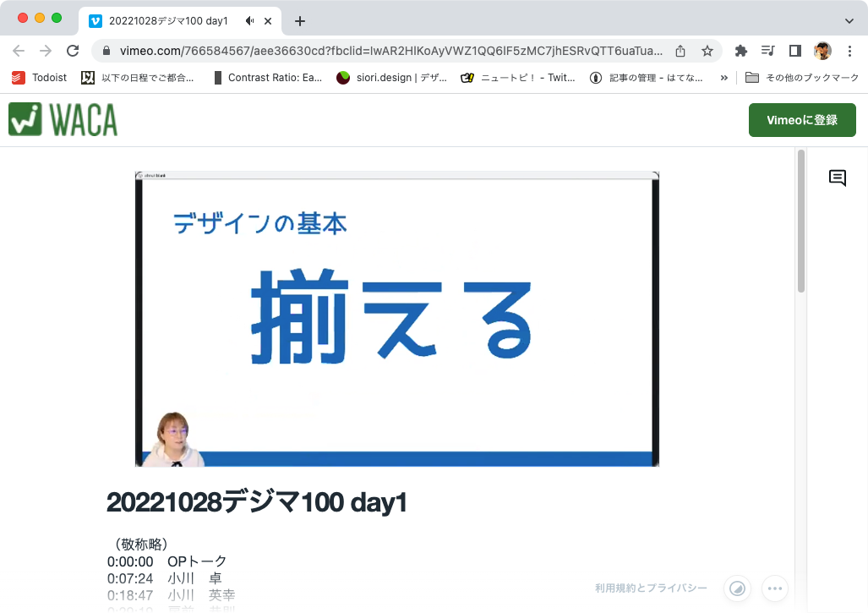
Task: Reload the Vimeo page
Action: tap(73, 51)
